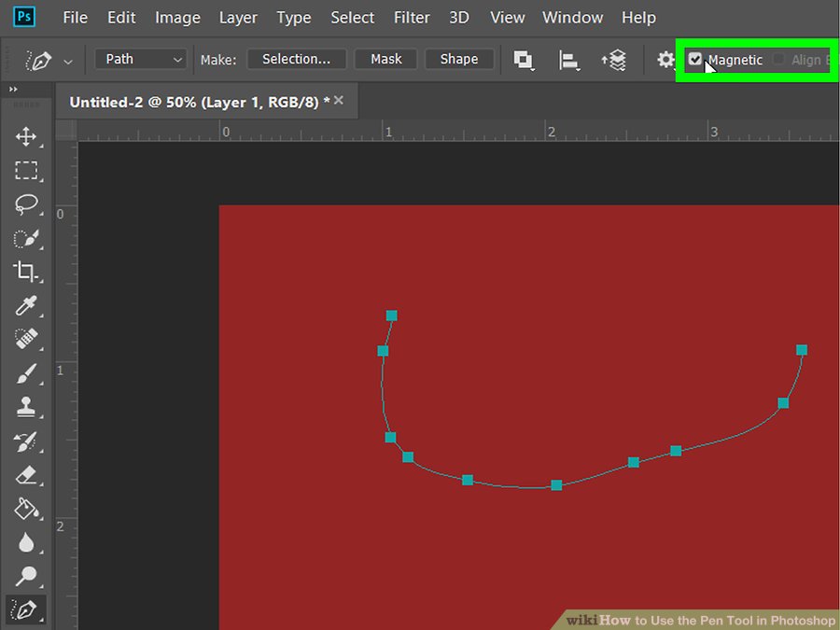
Task: Open the File menu
Action: coord(75,18)
